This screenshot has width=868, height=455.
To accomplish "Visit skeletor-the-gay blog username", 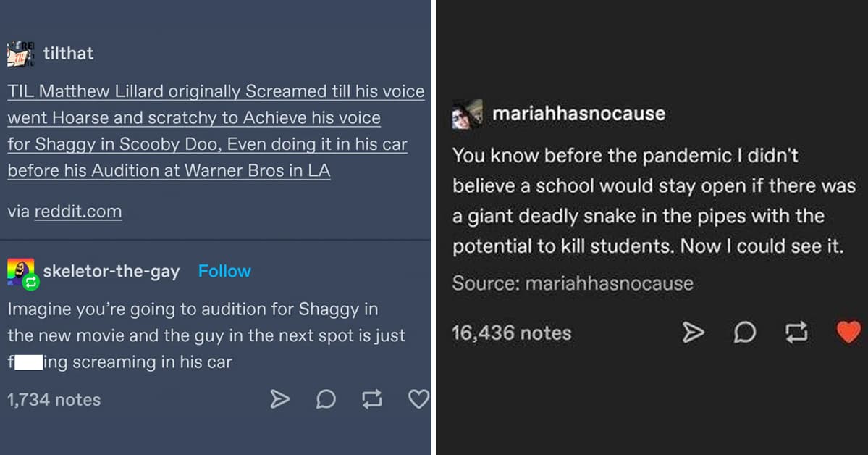I will (111, 271).
